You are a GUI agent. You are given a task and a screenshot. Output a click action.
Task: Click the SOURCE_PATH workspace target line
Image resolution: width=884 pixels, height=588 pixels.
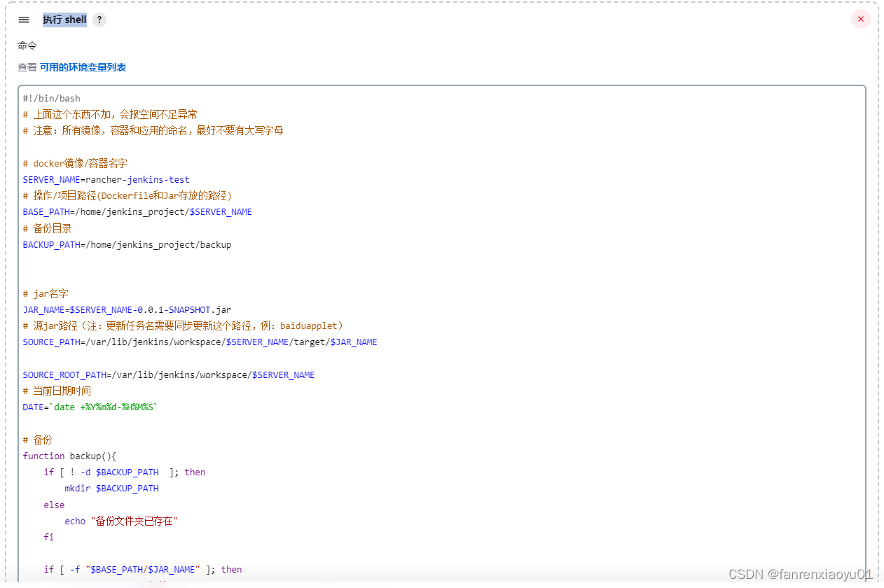click(x=200, y=342)
